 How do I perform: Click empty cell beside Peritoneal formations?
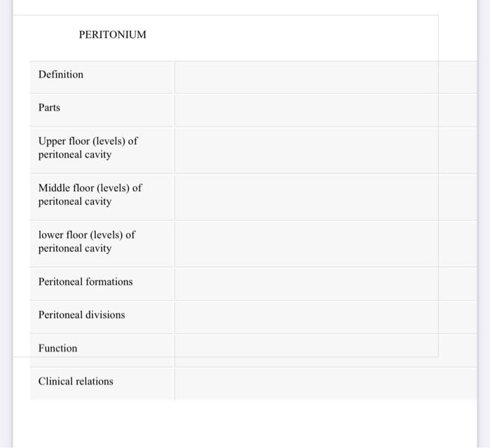click(326, 284)
